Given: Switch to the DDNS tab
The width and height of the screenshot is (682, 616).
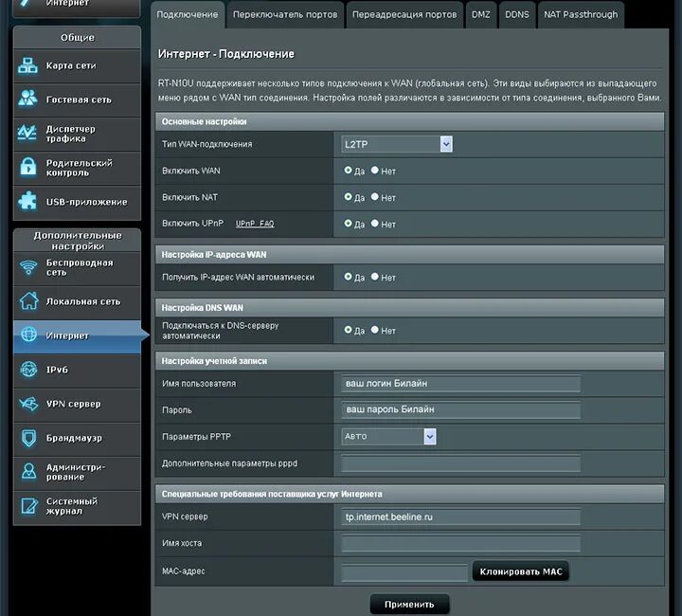Looking at the screenshot, I should (517, 15).
